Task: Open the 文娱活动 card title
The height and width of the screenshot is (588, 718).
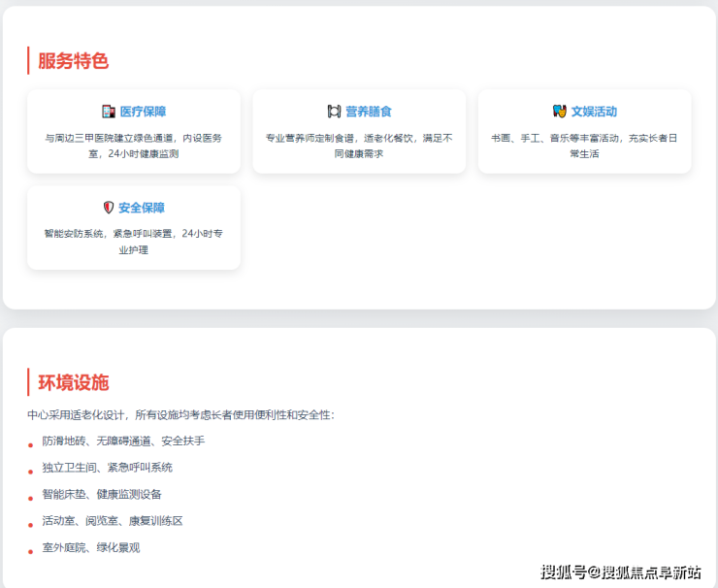Action: [x=594, y=112]
